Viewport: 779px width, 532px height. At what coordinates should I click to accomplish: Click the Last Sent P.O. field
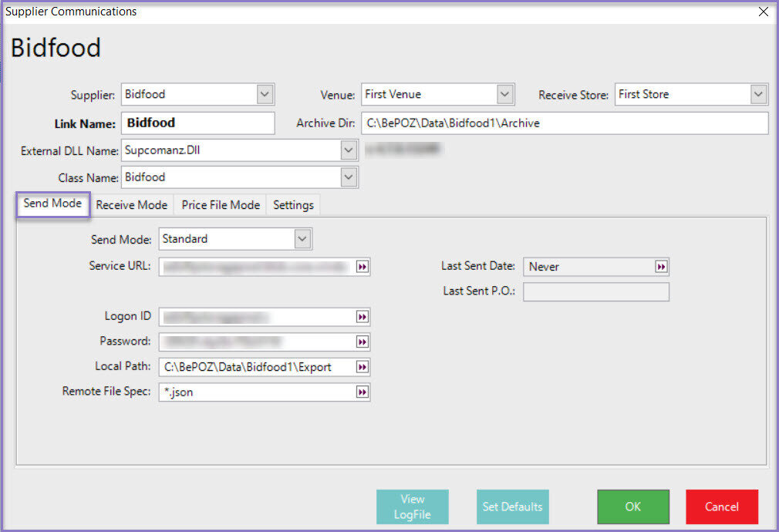(596, 292)
